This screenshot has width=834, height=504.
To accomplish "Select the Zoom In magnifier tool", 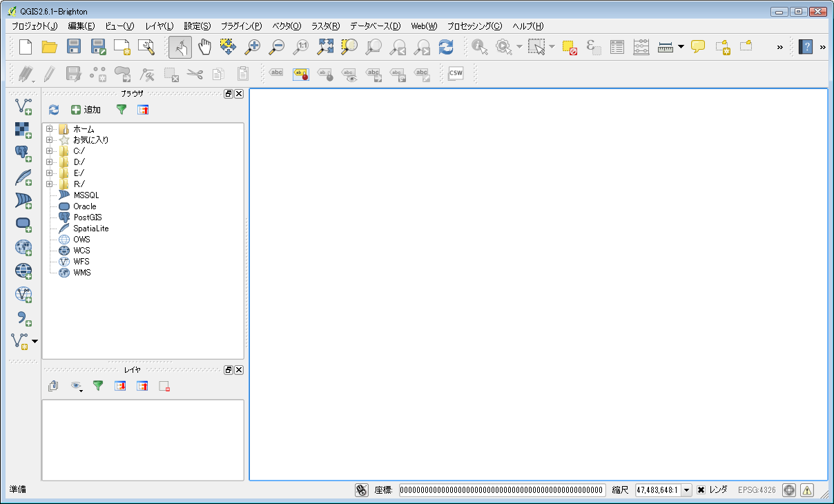I will click(253, 47).
